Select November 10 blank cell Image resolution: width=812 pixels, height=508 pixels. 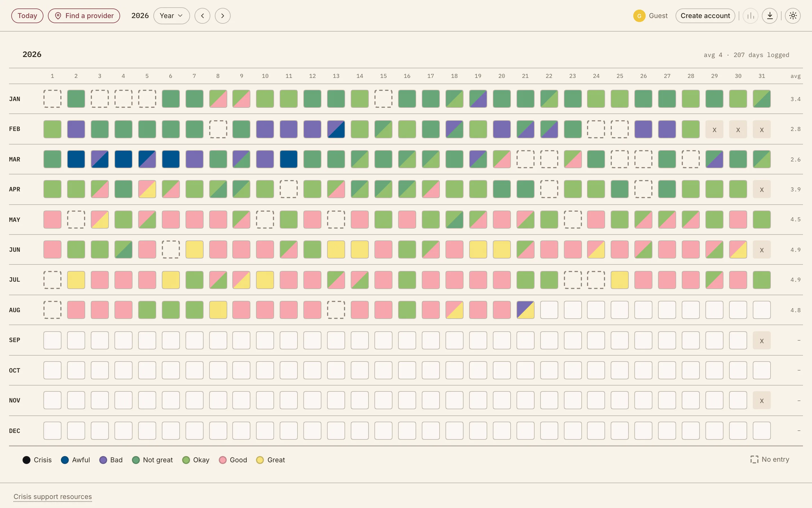[x=265, y=400]
